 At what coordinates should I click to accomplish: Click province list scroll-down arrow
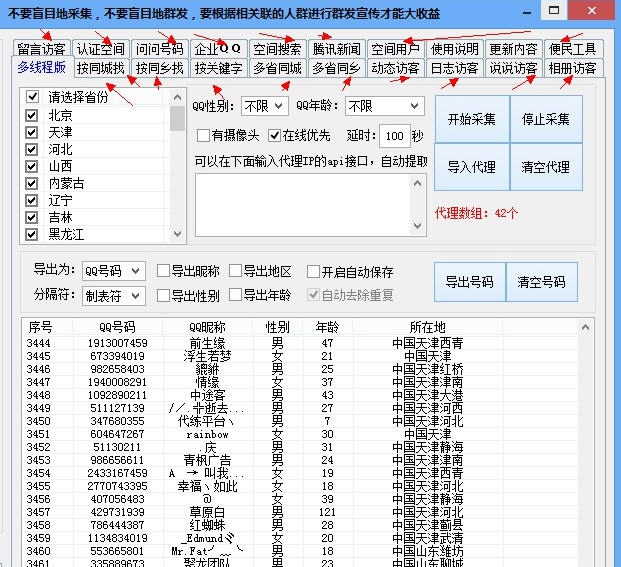[x=177, y=234]
